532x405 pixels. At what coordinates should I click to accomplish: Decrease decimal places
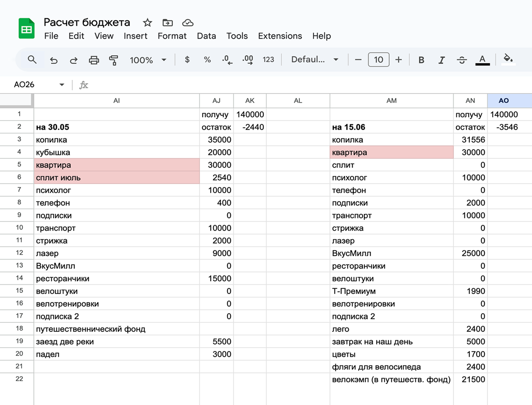coord(227,60)
